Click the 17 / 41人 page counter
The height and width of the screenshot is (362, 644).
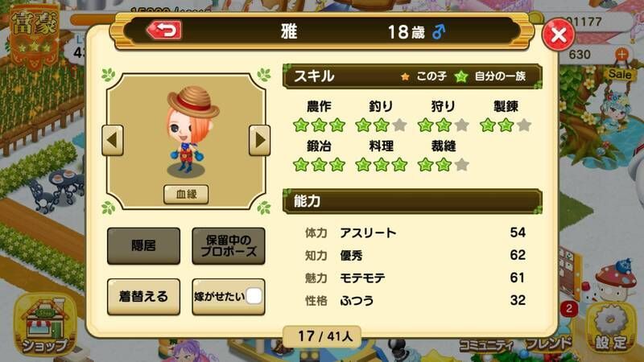tap(323, 336)
